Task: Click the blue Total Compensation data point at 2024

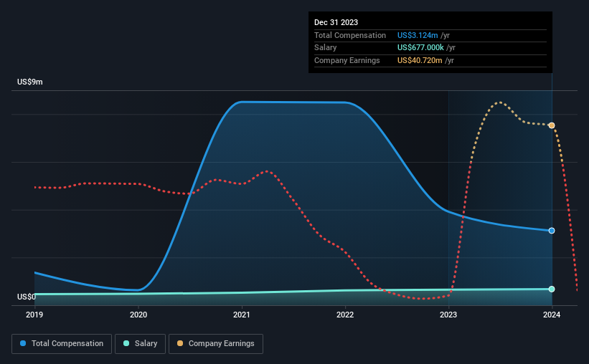Action: click(552, 231)
